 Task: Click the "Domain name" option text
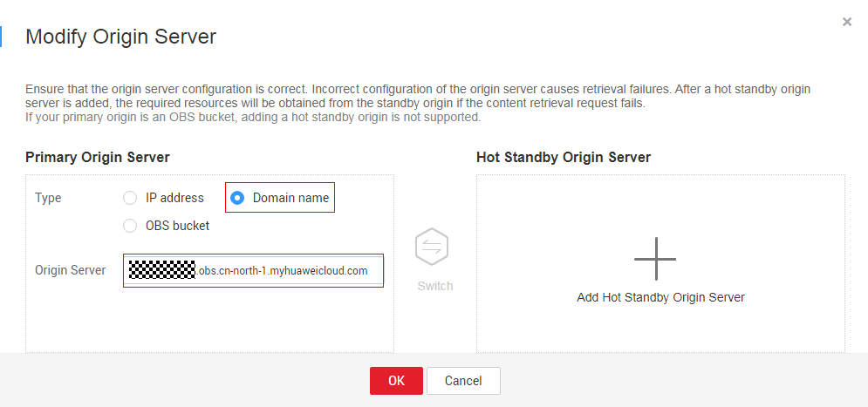pos(290,198)
